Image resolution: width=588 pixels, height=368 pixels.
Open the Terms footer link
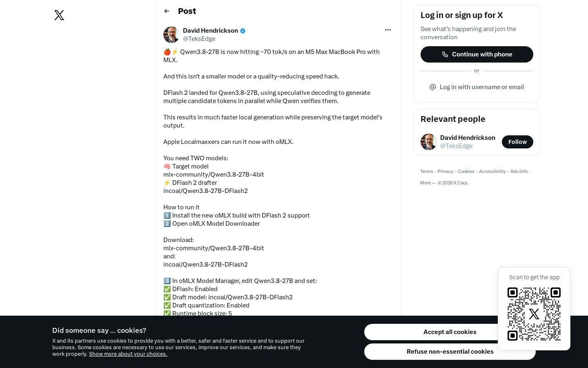427,171
